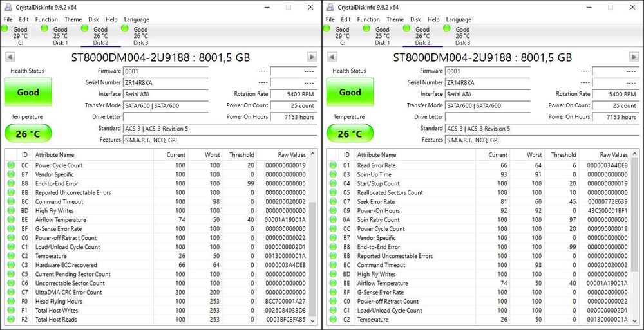Image resolution: width=644 pixels, height=330 pixels.
Task: Go to next disk in left window
Action: (x=312, y=57)
